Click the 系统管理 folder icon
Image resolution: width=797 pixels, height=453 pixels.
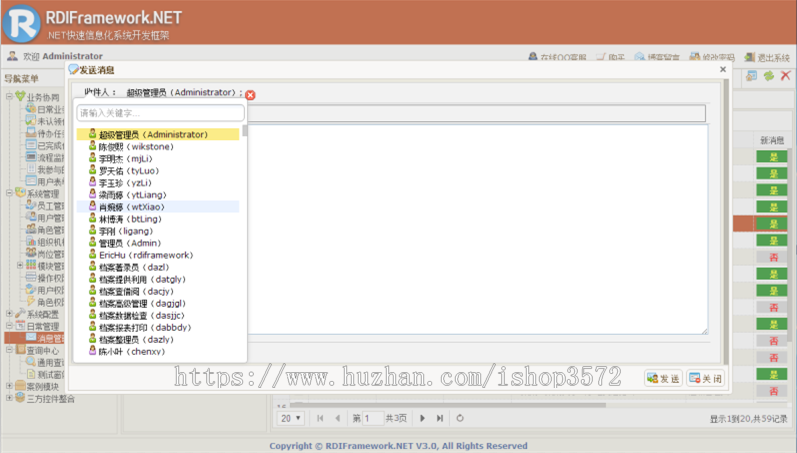(20, 193)
